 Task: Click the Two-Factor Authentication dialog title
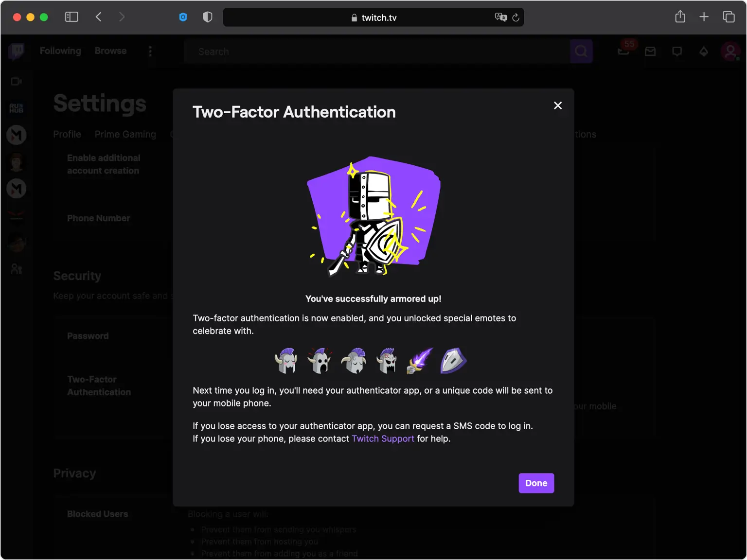pyautogui.click(x=294, y=112)
